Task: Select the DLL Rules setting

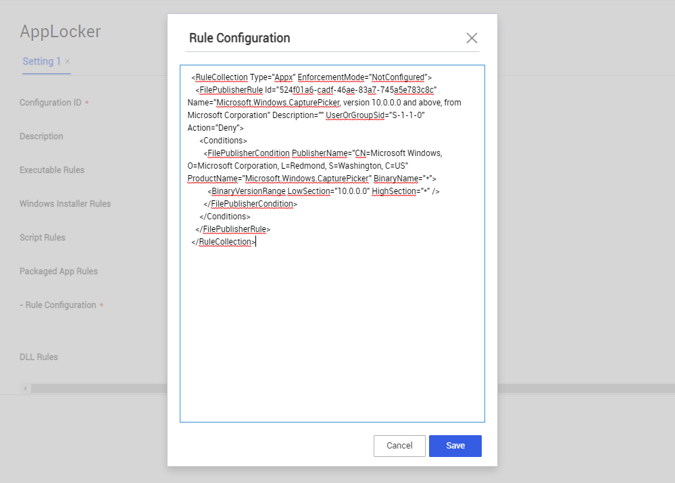Action: coord(38,357)
